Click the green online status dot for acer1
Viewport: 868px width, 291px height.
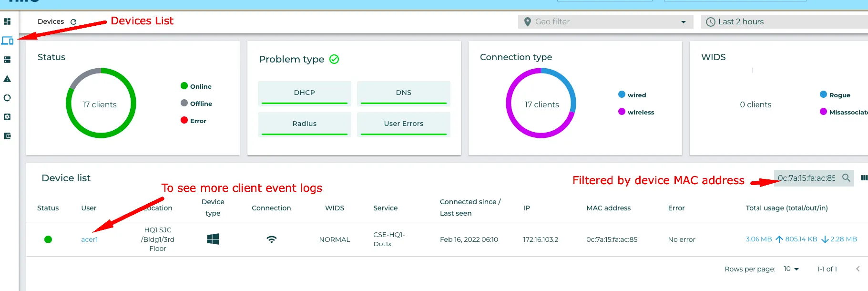coord(48,239)
